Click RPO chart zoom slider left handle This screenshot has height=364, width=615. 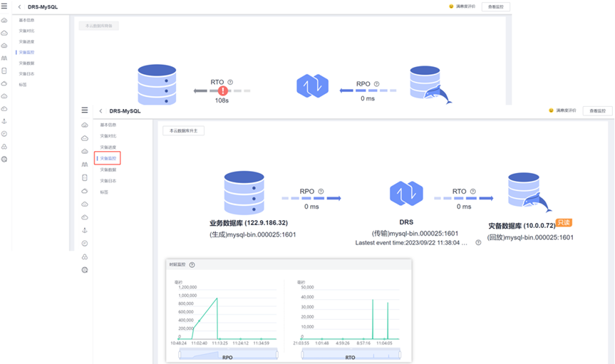coord(180,355)
